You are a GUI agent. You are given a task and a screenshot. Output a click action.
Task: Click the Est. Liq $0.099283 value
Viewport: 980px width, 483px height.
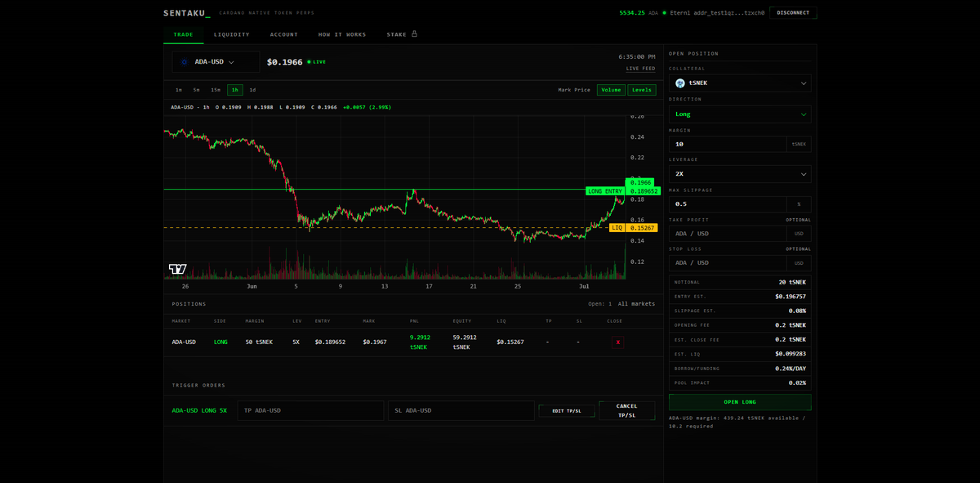pos(791,354)
